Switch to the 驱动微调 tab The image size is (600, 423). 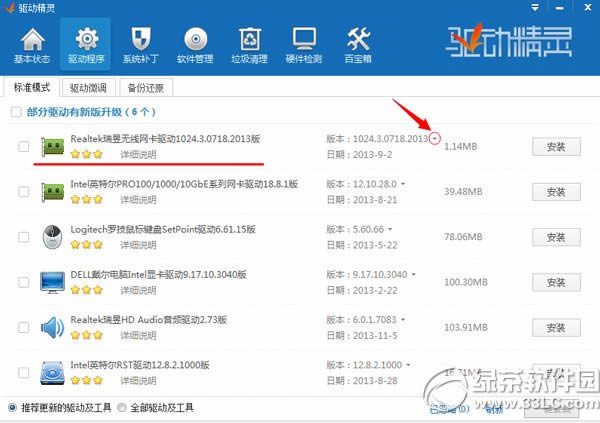tap(88, 88)
